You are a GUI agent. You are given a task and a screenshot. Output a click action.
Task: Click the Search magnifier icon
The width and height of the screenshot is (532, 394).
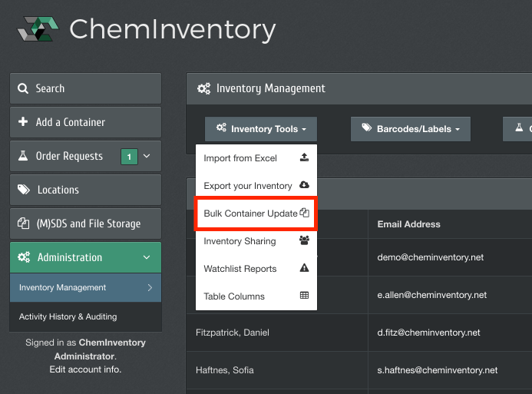[23, 88]
